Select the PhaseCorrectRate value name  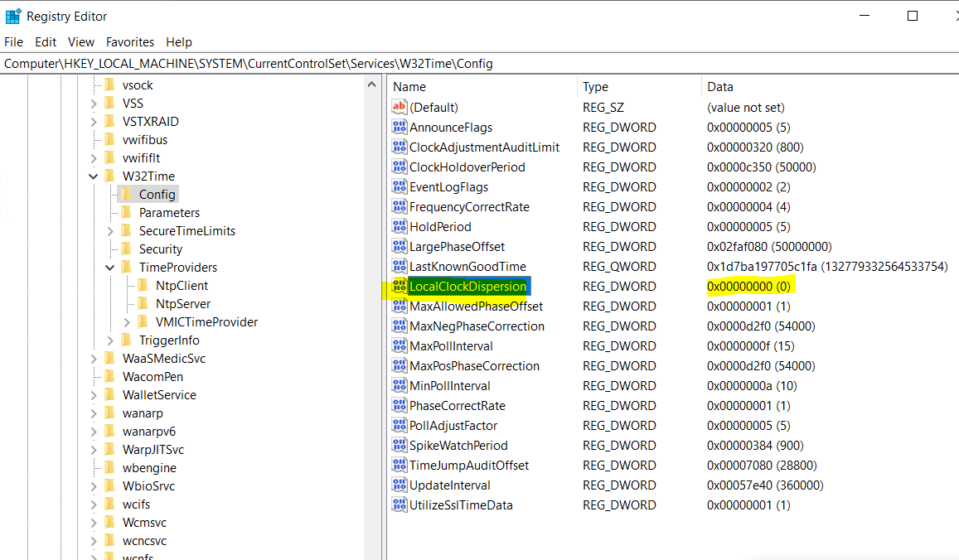tap(458, 405)
